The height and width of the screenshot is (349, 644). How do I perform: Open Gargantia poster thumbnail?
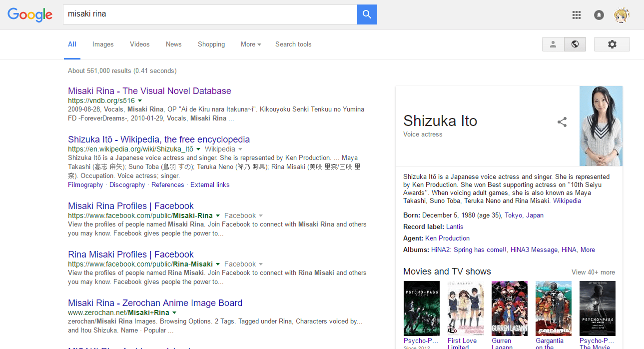(554, 308)
